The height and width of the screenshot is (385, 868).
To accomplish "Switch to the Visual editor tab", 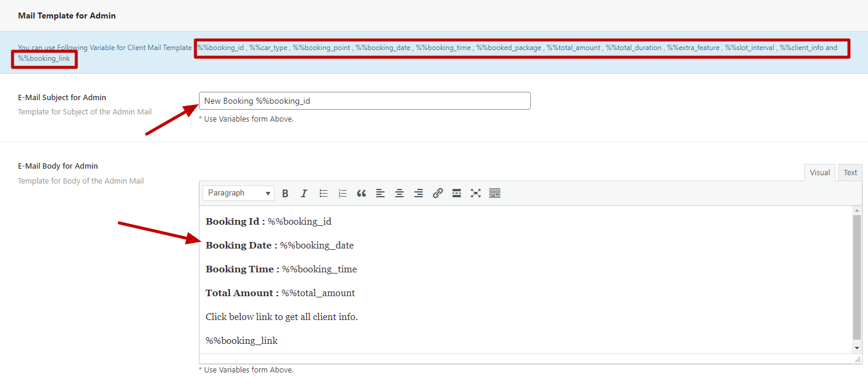I will click(x=820, y=173).
